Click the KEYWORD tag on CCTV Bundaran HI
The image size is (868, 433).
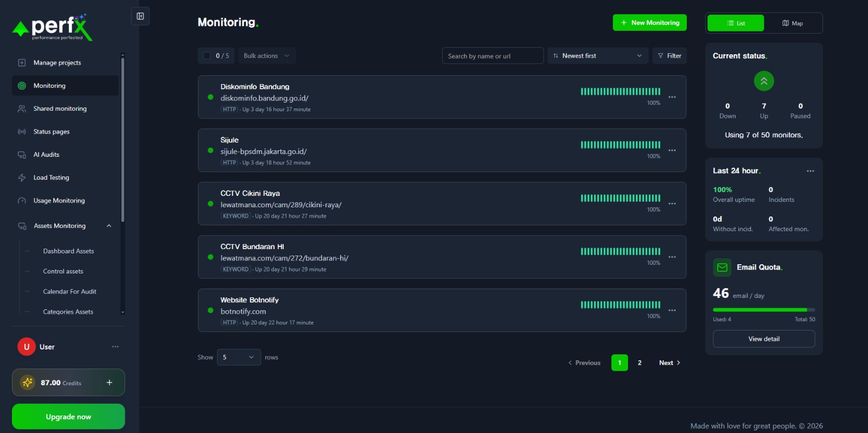point(236,269)
